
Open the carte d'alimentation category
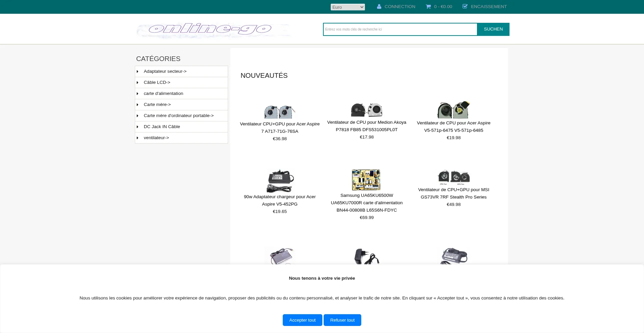tap(163, 94)
